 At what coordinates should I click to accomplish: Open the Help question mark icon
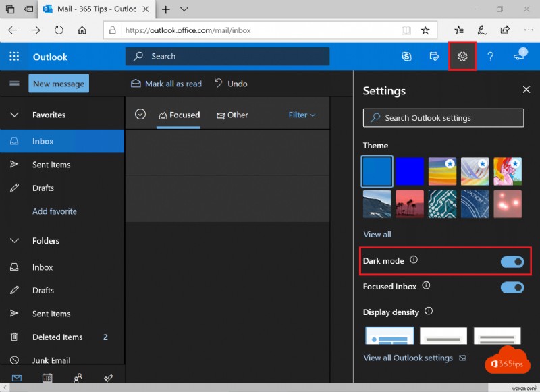[491, 56]
